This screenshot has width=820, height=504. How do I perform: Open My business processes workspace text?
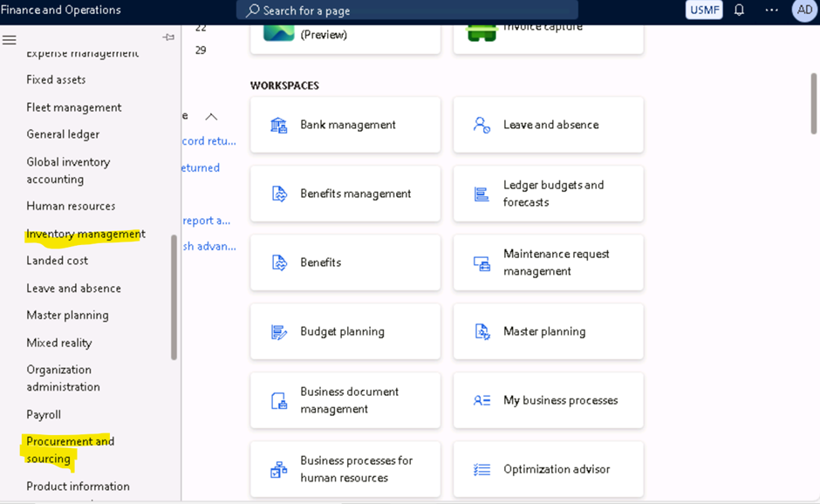pyautogui.click(x=561, y=400)
